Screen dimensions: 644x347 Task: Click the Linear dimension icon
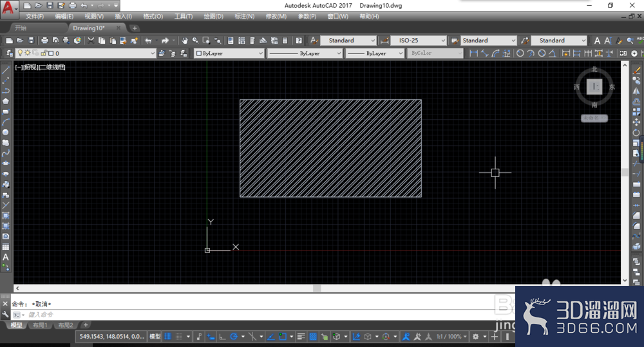pyautogui.click(x=473, y=53)
